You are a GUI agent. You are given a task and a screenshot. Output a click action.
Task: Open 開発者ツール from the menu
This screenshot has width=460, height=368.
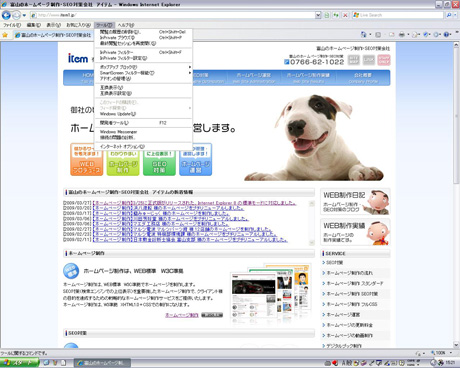(143, 123)
